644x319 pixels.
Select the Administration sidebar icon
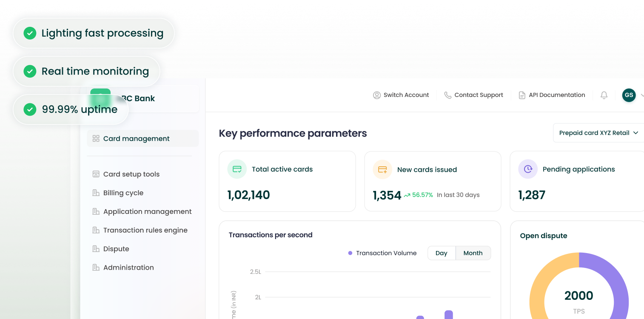coord(95,268)
